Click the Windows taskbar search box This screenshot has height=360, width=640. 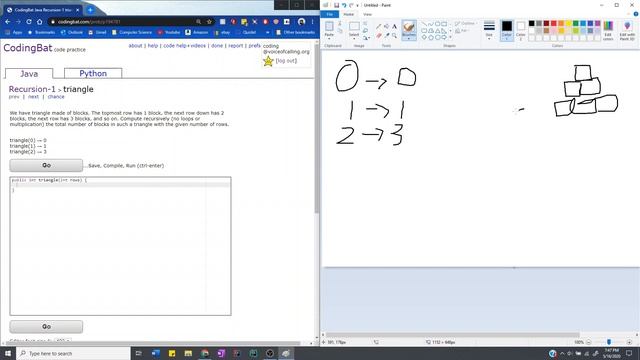click(x=73, y=353)
